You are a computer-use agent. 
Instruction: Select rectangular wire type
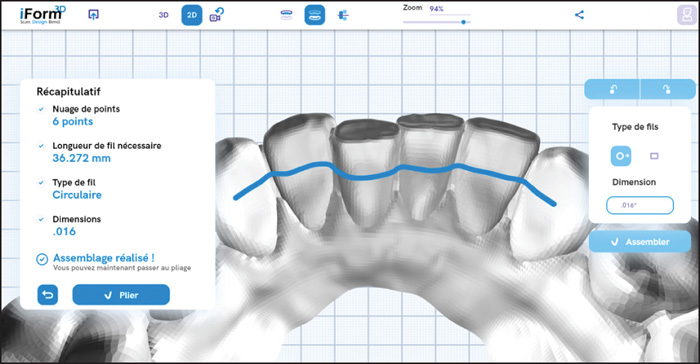pos(654,156)
